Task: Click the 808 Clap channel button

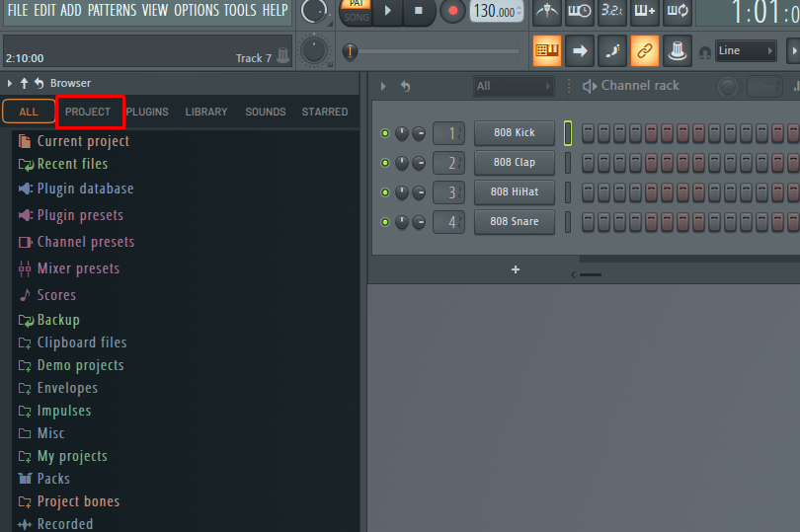Action: [515, 163]
